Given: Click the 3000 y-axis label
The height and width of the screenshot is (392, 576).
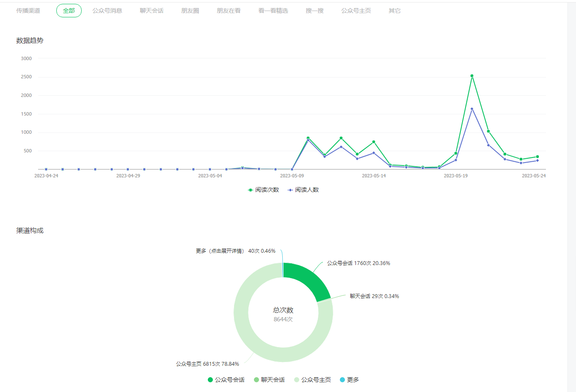Looking at the screenshot, I should tap(26, 58).
